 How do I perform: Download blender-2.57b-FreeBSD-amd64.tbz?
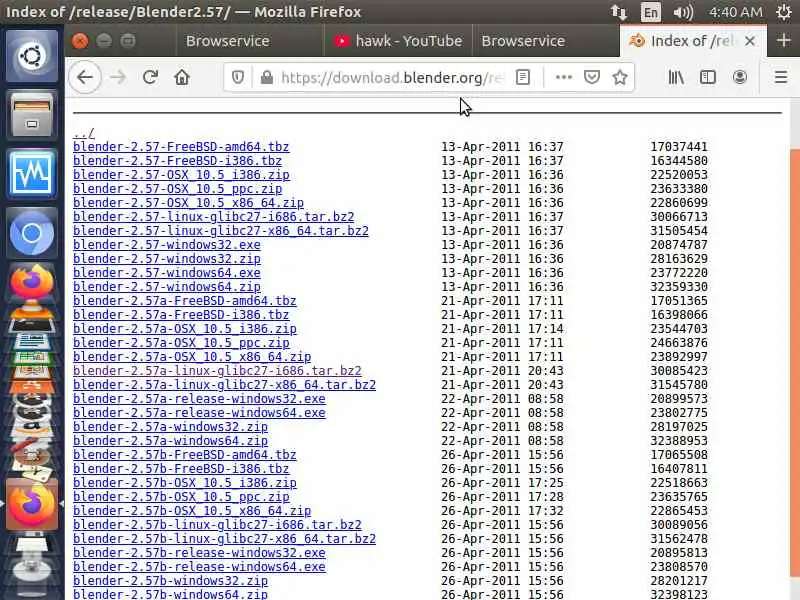tap(185, 455)
